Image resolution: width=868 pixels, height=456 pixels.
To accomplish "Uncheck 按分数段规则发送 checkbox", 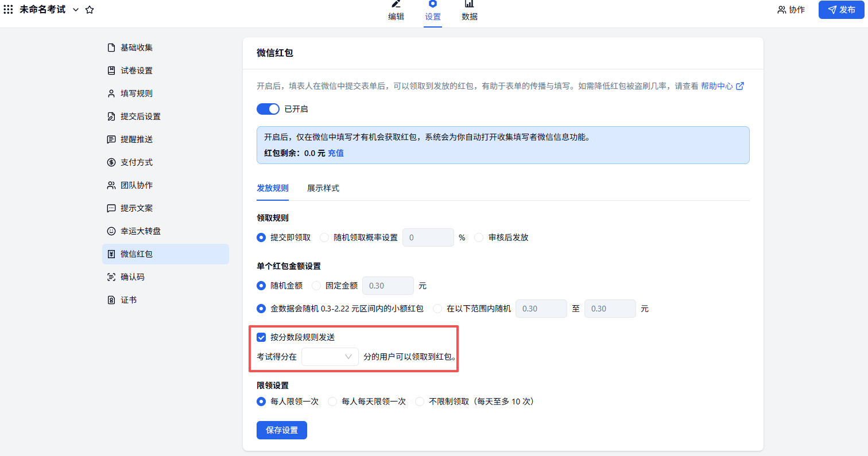I will (262, 337).
